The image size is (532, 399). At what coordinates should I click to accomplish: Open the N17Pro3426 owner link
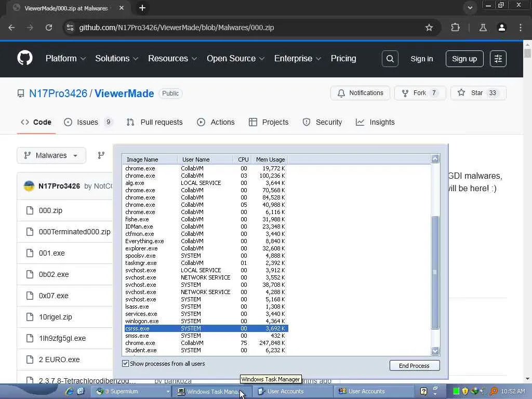tap(58, 94)
